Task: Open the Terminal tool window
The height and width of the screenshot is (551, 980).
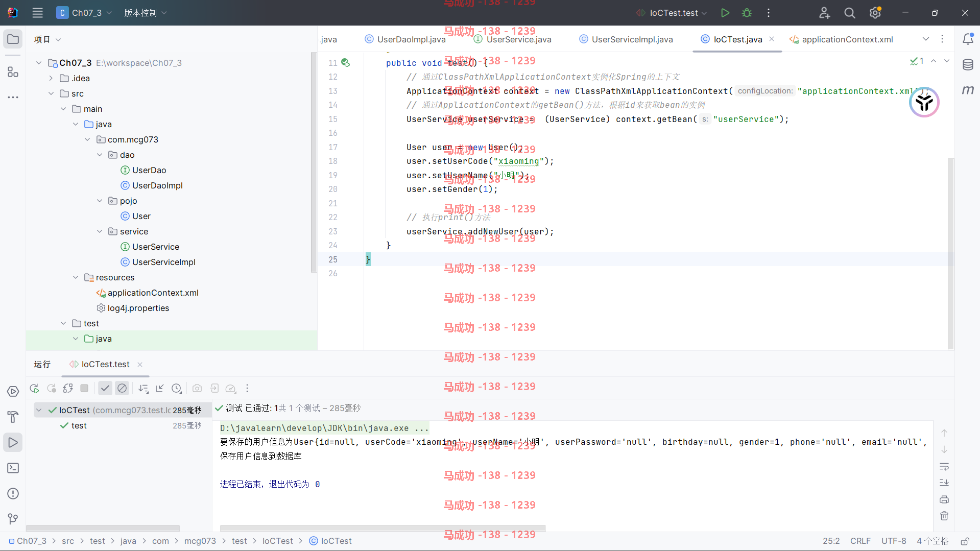Action: 13,468
